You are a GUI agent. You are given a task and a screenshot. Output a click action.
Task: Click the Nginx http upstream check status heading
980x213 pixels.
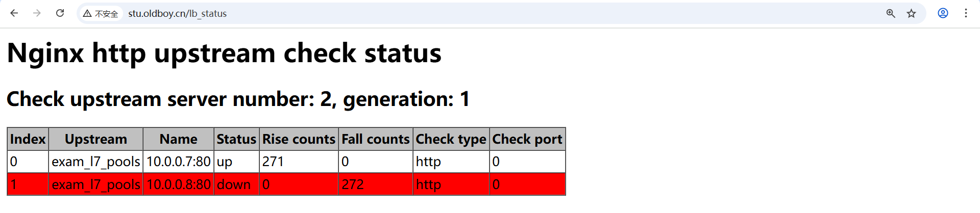click(224, 53)
